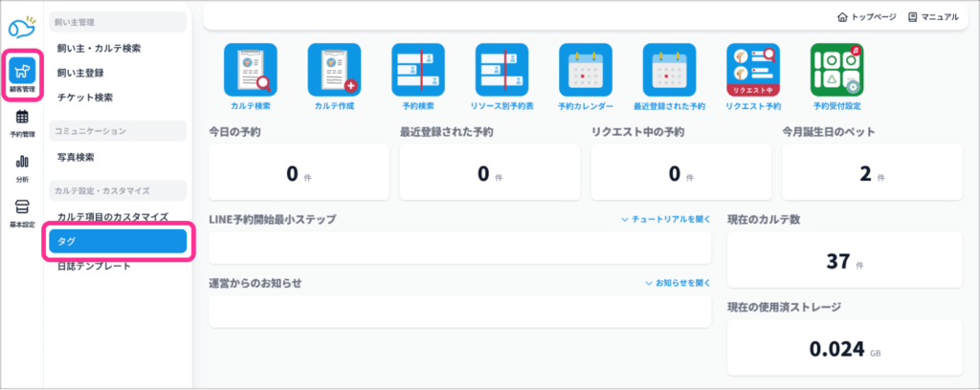Switch to 予約管理 in the sidebar

22,123
